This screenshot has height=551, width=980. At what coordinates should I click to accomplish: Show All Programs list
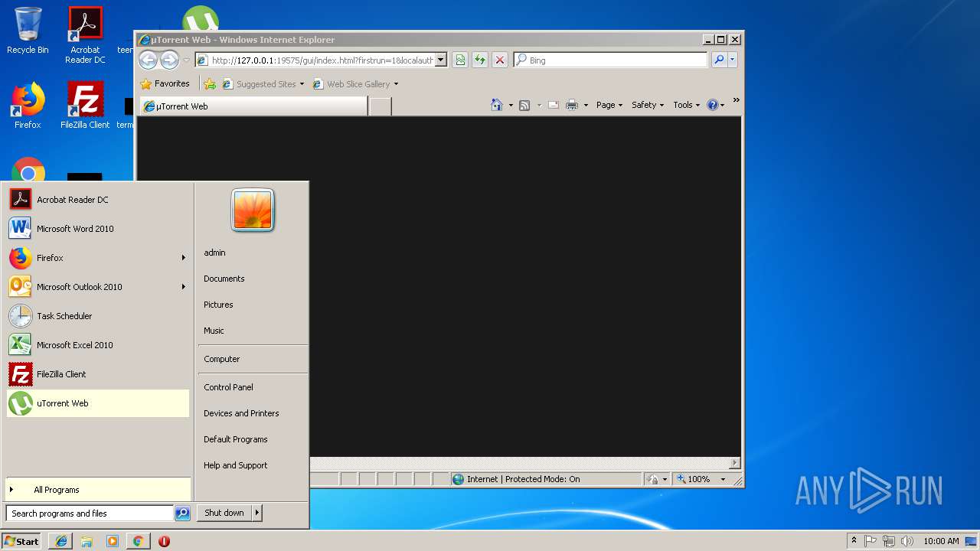[x=97, y=490]
